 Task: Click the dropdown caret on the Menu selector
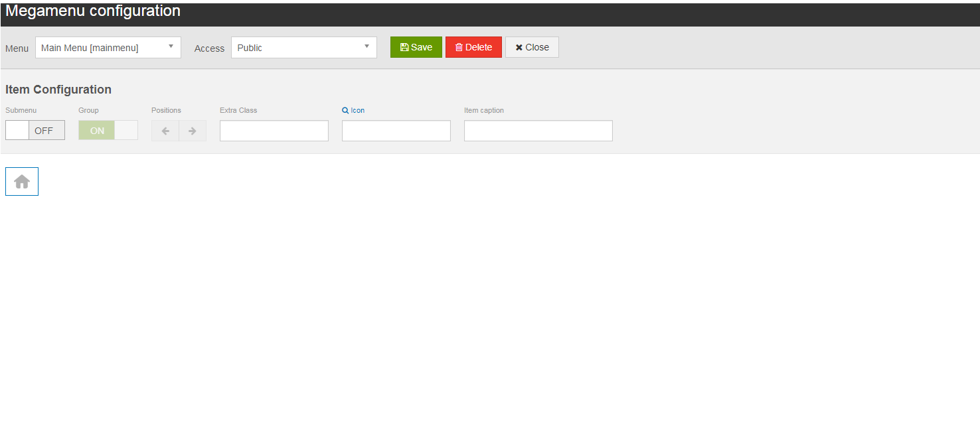171,45
